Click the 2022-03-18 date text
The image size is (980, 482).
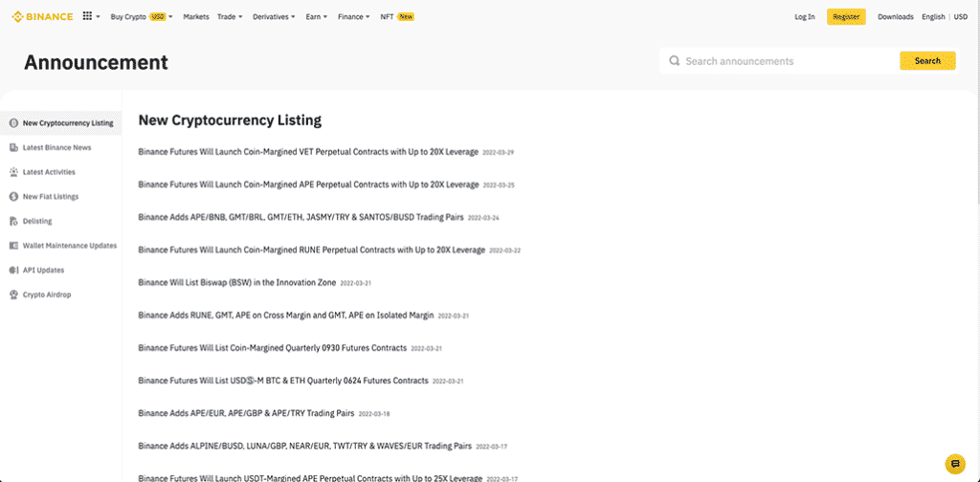pos(374,414)
